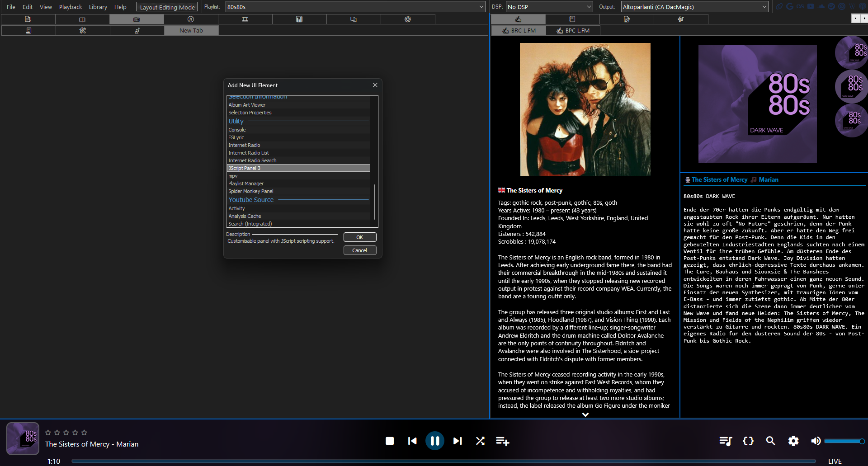
Task: Open the document icon tab in left panel
Action: pyautogui.click(x=28, y=19)
